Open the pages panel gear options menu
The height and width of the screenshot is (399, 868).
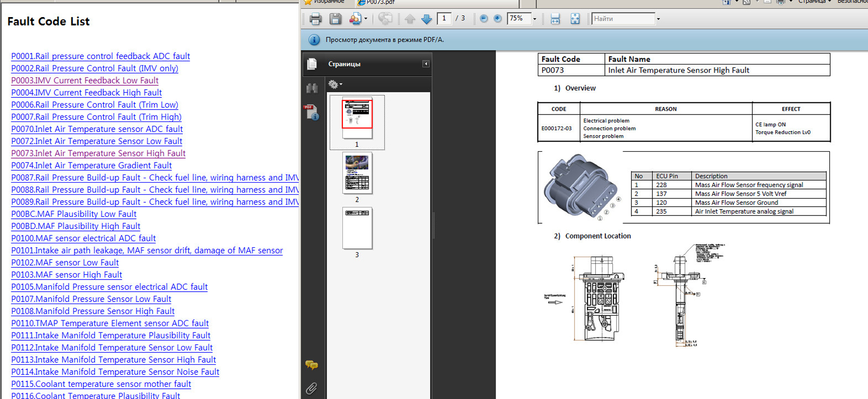coord(335,85)
